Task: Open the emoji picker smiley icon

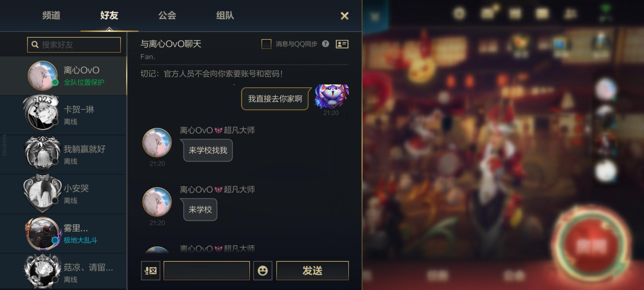Action: pos(262,270)
